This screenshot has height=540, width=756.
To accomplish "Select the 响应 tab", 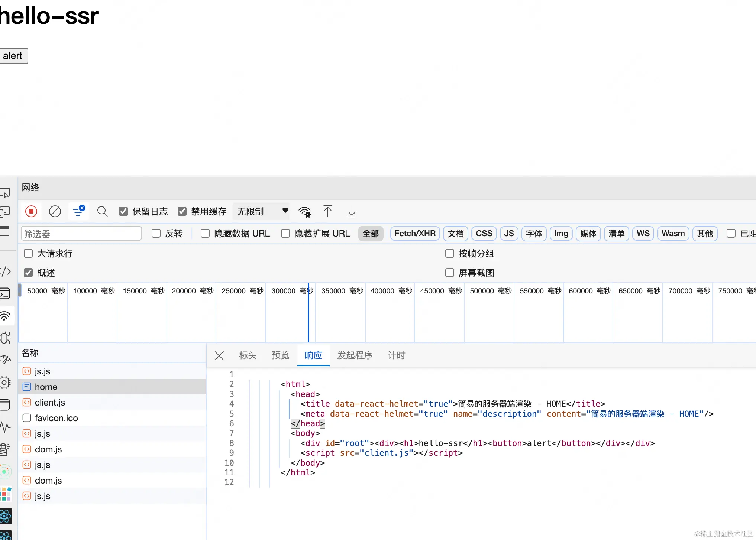I will (x=313, y=355).
